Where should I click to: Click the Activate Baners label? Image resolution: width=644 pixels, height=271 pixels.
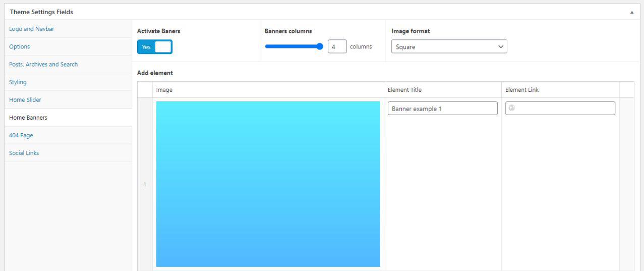coord(158,31)
